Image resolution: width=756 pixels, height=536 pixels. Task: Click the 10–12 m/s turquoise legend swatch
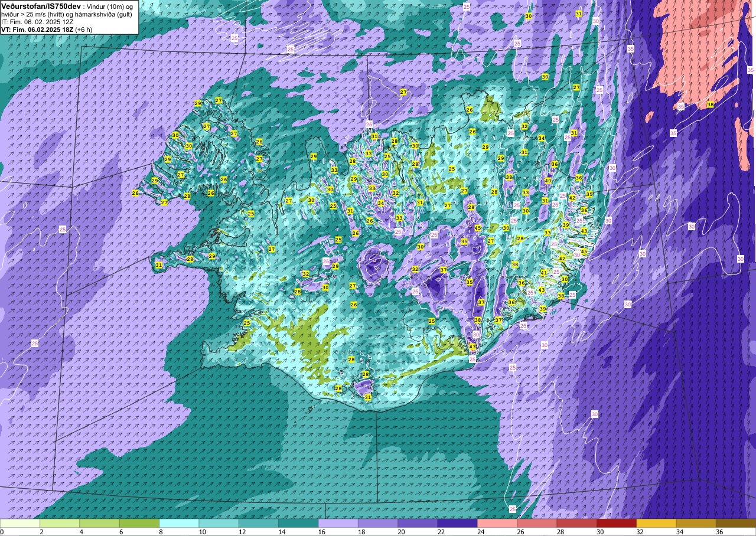(x=219, y=523)
